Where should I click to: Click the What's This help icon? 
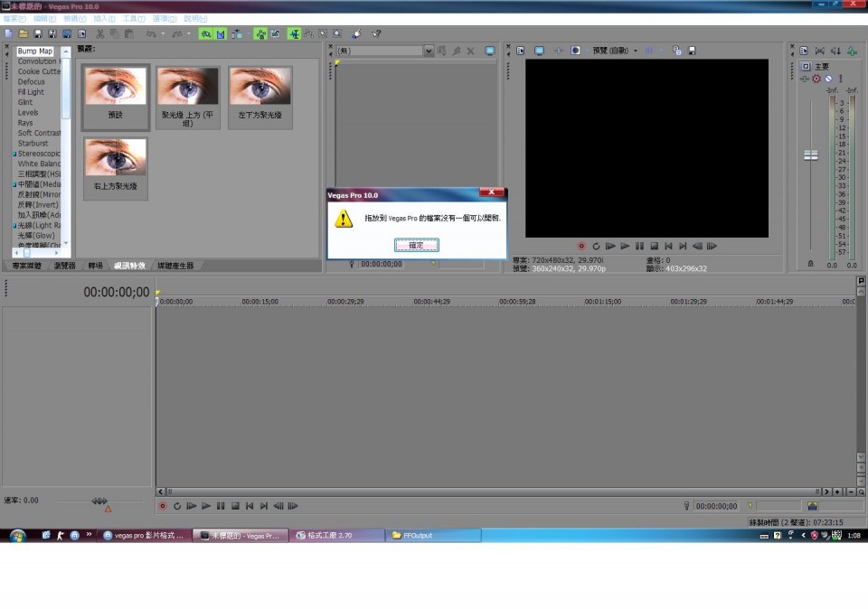376,33
